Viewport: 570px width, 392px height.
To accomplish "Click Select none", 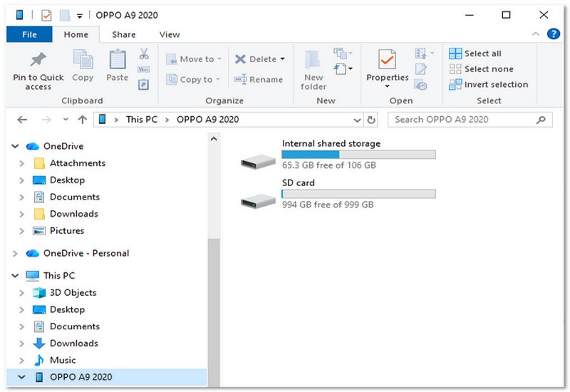I will pos(482,68).
